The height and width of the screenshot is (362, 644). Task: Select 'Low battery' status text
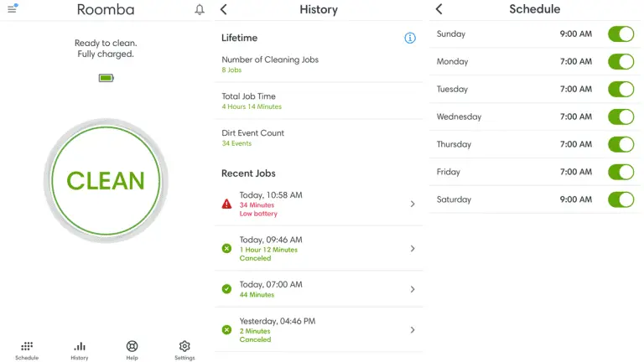[258, 214]
